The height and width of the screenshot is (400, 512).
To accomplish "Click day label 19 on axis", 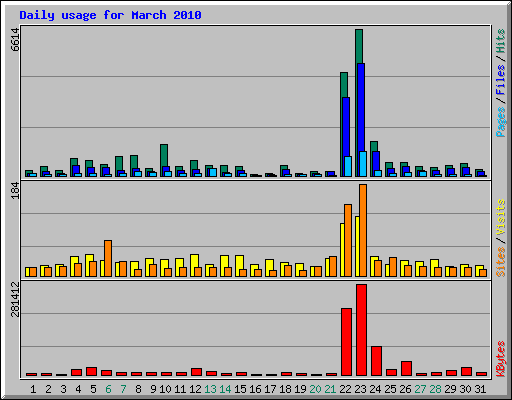I will pos(300,389).
